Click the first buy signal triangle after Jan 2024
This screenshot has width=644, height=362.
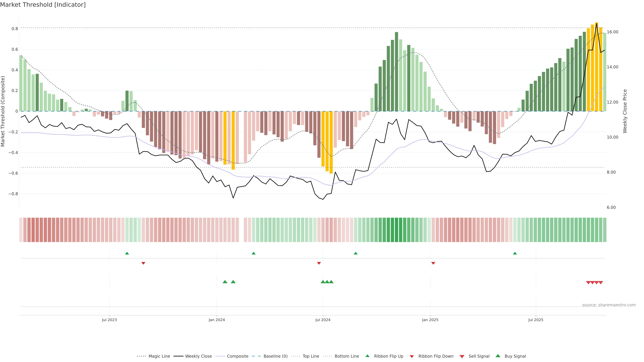[x=225, y=282]
